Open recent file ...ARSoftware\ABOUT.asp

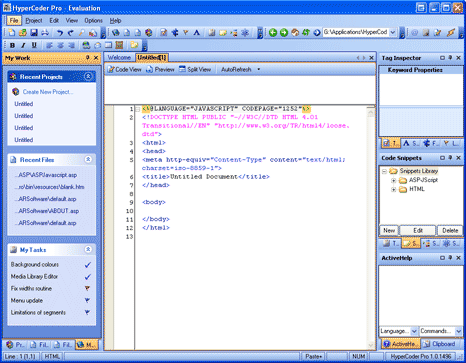(46, 211)
